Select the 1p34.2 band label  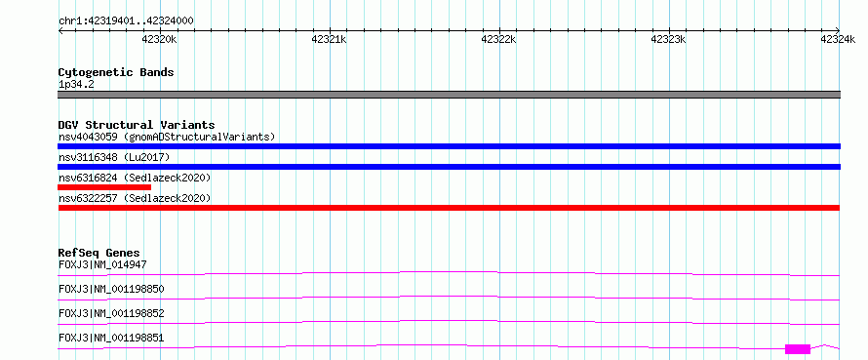[x=76, y=85]
